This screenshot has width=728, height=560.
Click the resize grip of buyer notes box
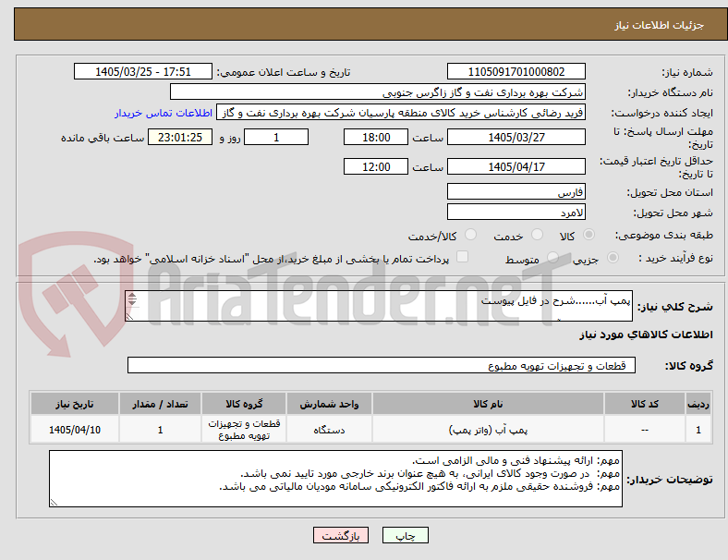pyautogui.click(x=54, y=503)
